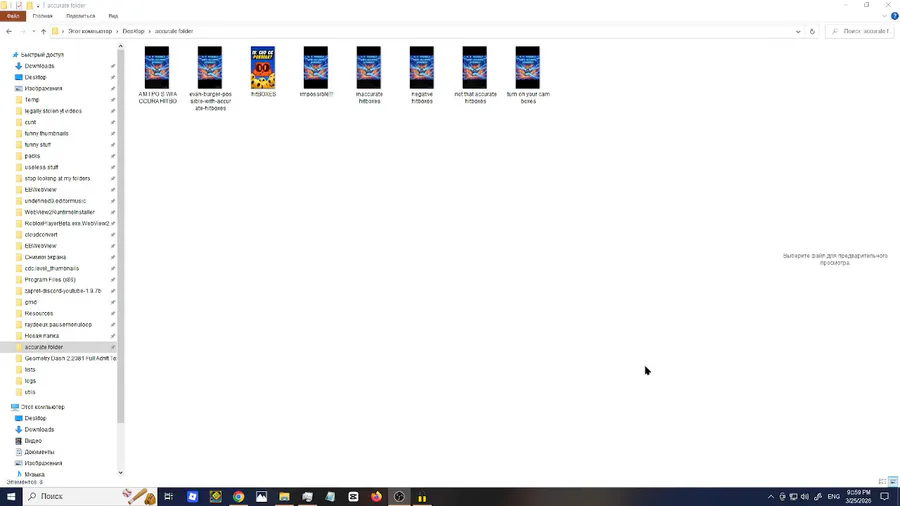Click the Properties quick access icon
This screenshot has height=506, width=900.
(x=18, y=6)
